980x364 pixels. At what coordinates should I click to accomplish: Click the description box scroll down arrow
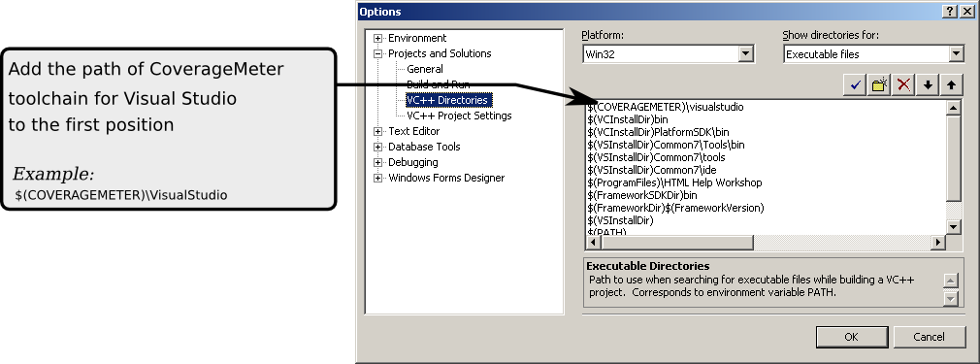tap(950, 298)
